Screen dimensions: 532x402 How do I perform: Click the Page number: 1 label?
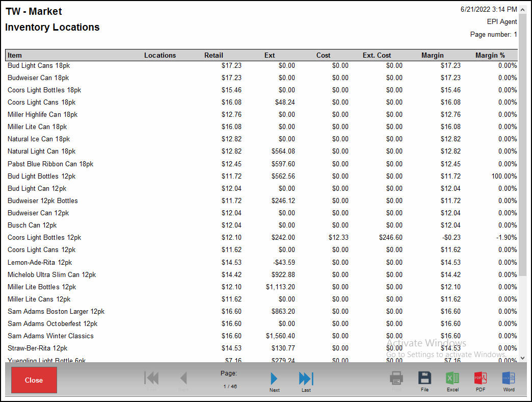tap(494, 34)
